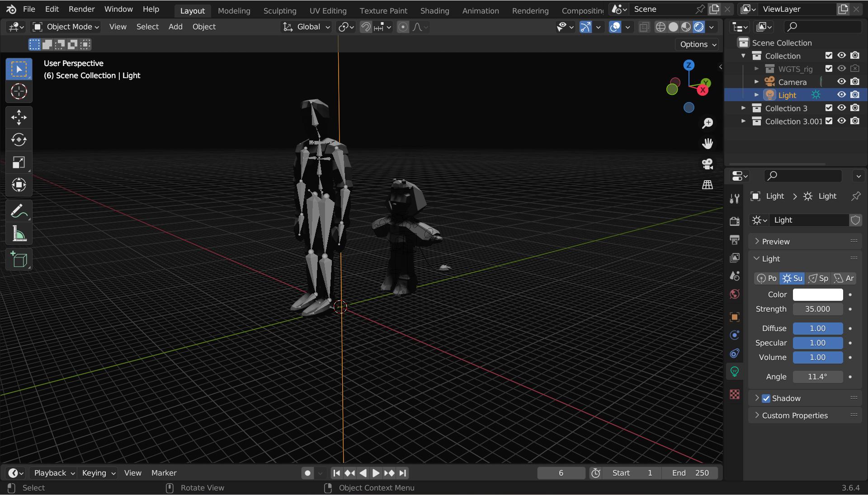Select the Rotate tool

tap(19, 140)
